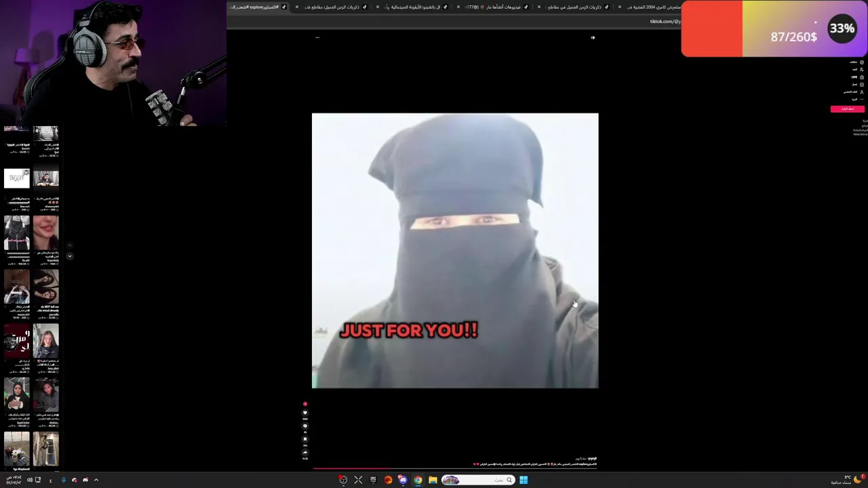Close the tab الأيقونة السينمائية
Image resolution: width=868 pixels, height=488 pixels.
point(378,7)
